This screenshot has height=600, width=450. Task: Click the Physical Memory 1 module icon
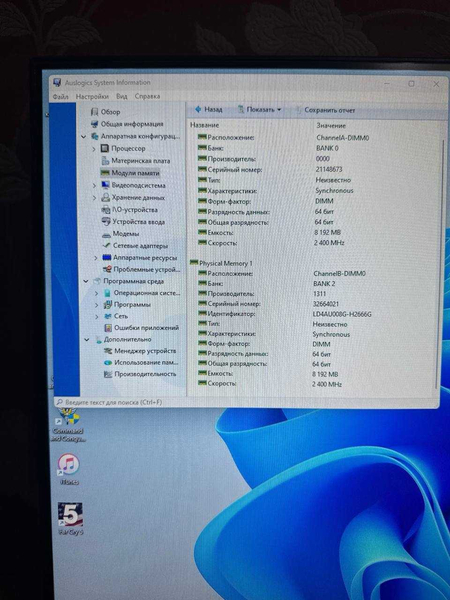point(194,262)
